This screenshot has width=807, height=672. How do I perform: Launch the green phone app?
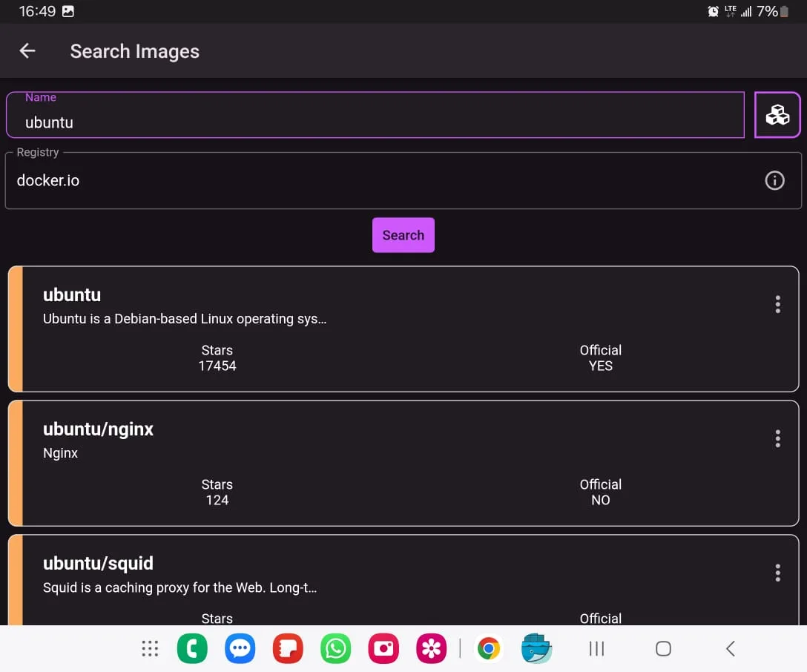(192, 648)
